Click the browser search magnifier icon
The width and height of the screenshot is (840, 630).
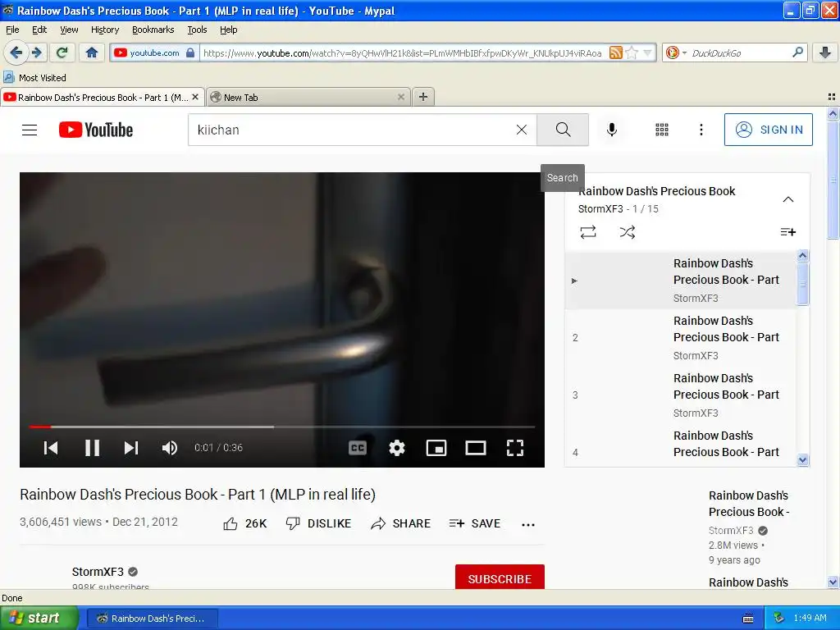pyautogui.click(x=797, y=52)
